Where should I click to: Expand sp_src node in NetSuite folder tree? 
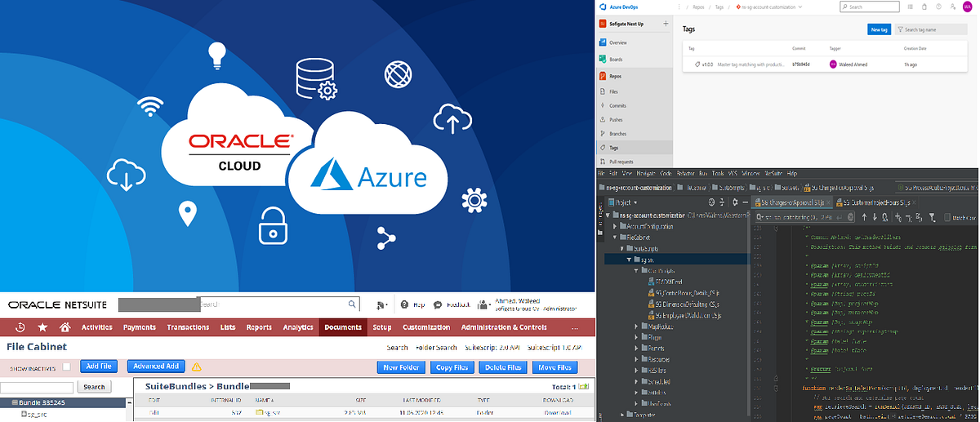pos(23,415)
